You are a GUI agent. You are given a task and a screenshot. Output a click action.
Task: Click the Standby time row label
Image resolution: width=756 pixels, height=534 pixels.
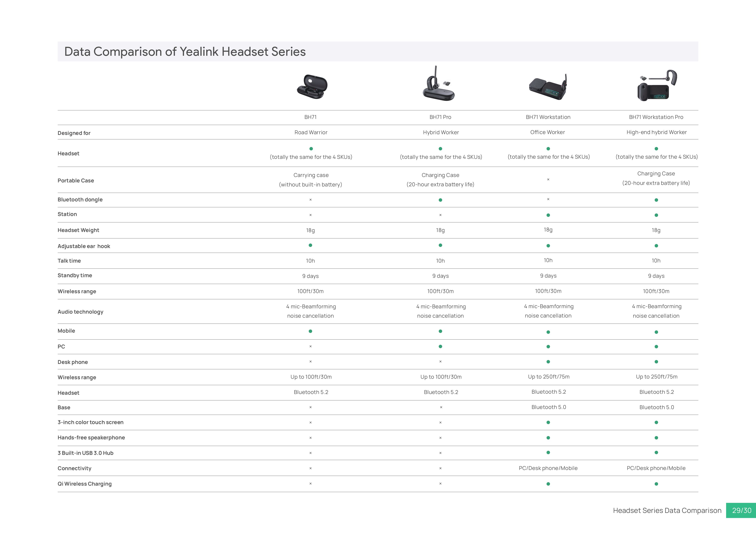[x=75, y=275]
